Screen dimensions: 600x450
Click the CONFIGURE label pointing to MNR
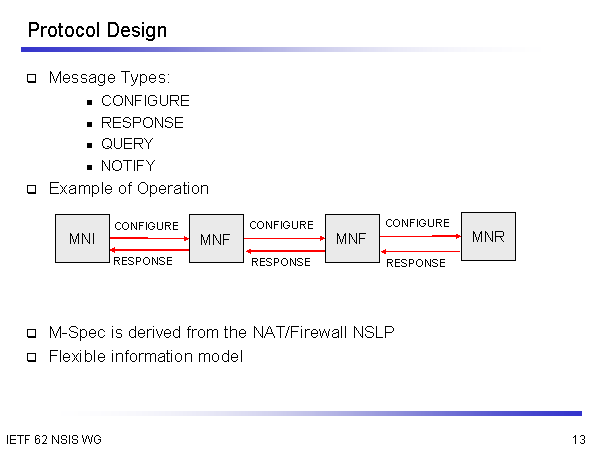coord(417,223)
